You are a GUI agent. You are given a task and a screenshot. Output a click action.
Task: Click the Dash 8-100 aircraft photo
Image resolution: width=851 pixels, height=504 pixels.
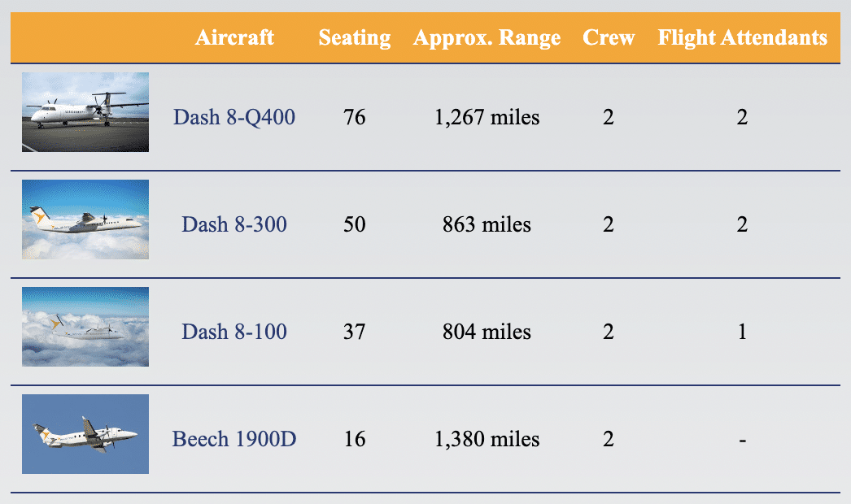click(85, 327)
